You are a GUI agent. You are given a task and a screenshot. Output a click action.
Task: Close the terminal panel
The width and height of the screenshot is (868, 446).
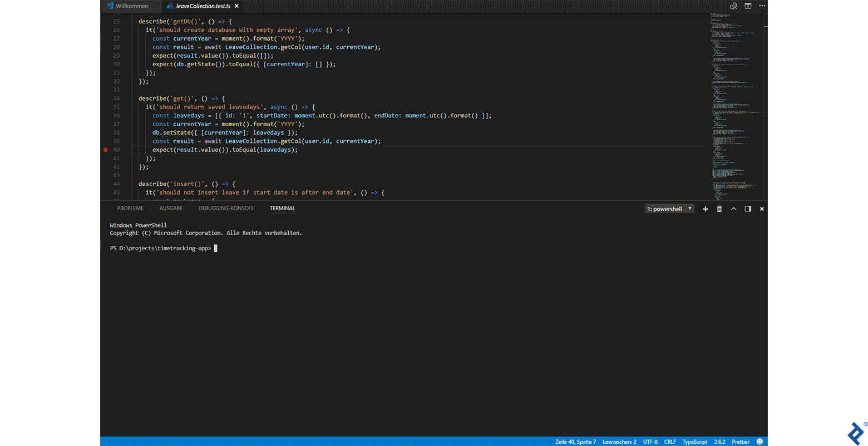(762, 209)
